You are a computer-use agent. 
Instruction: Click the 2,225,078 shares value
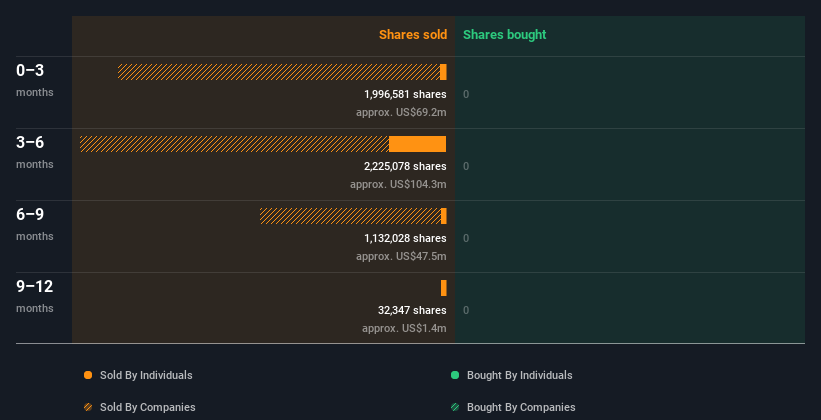(405, 166)
